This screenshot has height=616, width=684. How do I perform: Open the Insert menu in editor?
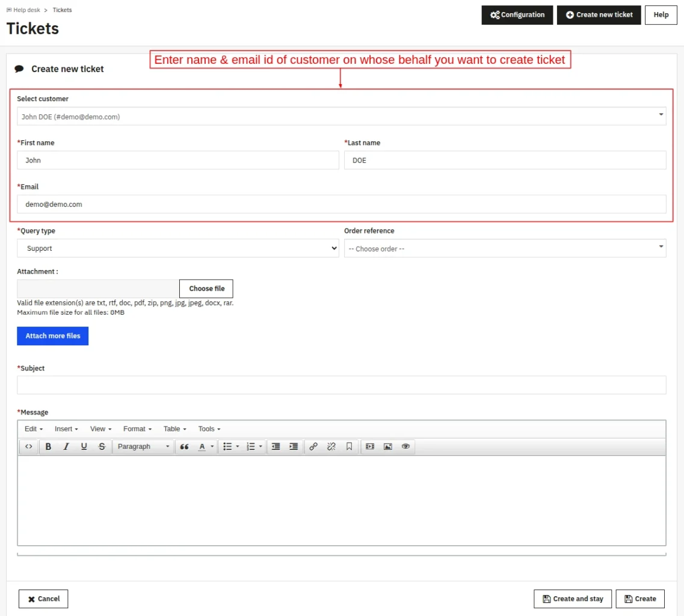pyautogui.click(x=66, y=429)
